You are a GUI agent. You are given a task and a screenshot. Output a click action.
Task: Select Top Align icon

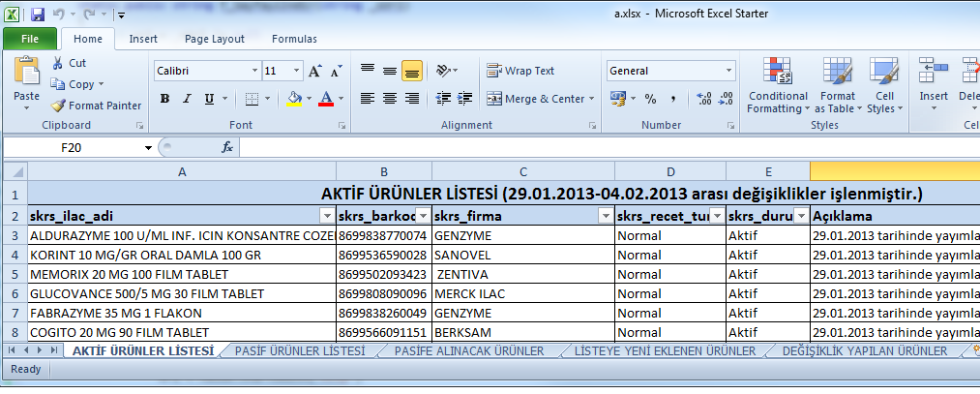pyautogui.click(x=368, y=71)
